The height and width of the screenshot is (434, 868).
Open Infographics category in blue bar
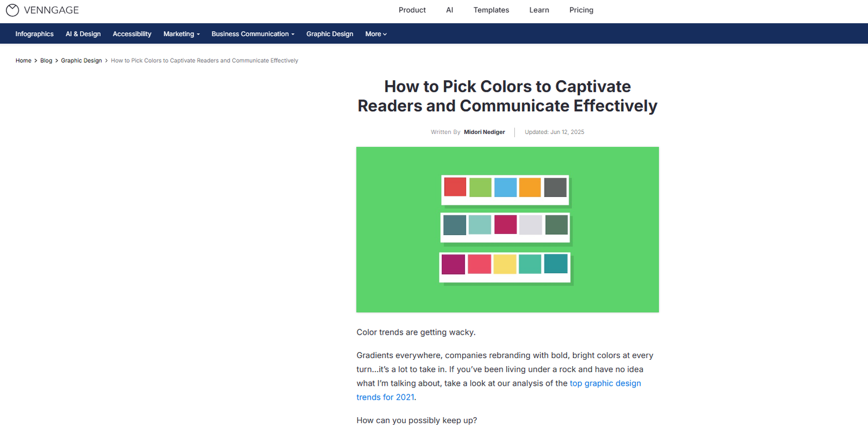tap(35, 34)
